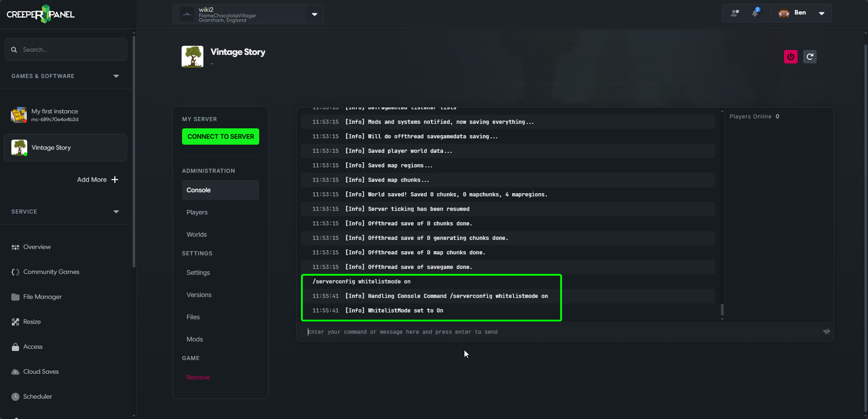Click the plus icon beside Add More

(x=115, y=180)
